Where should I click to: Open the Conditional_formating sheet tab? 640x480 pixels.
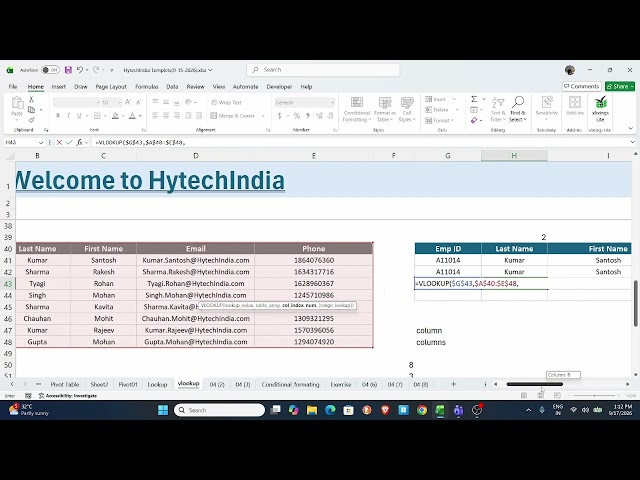pyautogui.click(x=291, y=384)
